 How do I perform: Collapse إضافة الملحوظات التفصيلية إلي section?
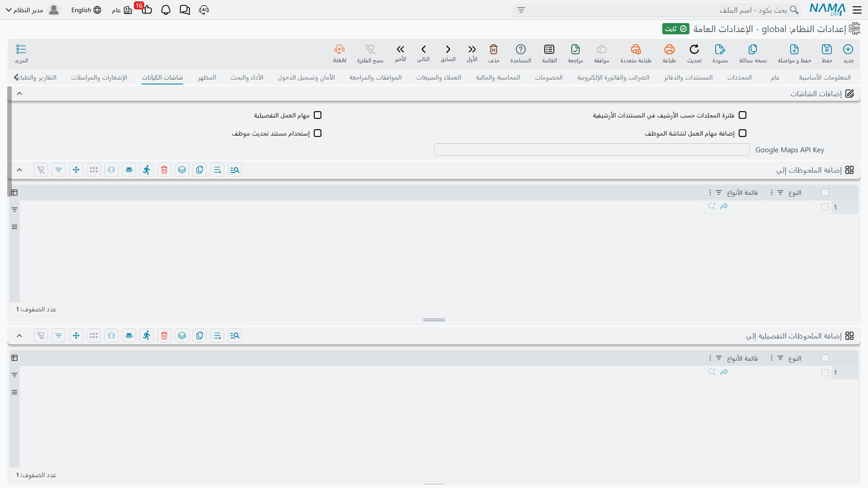(19, 336)
